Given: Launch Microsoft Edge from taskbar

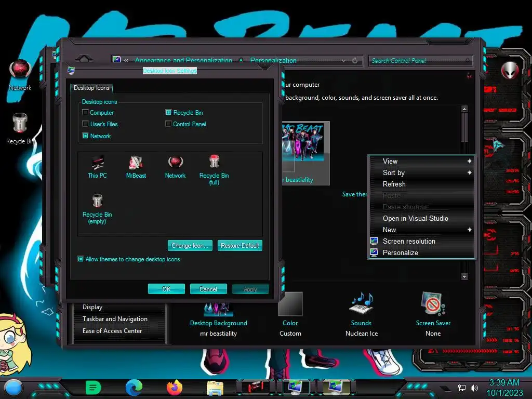Looking at the screenshot, I should [134, 388].
